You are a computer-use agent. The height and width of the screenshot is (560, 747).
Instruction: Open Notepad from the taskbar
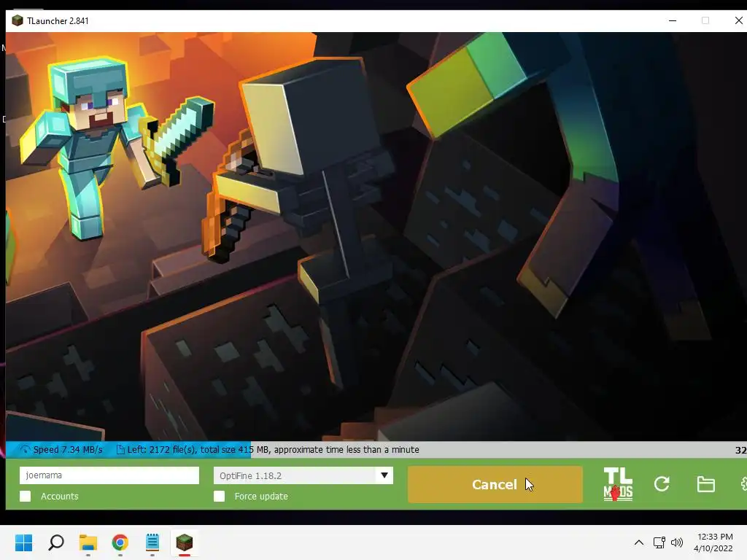[152, 542]
